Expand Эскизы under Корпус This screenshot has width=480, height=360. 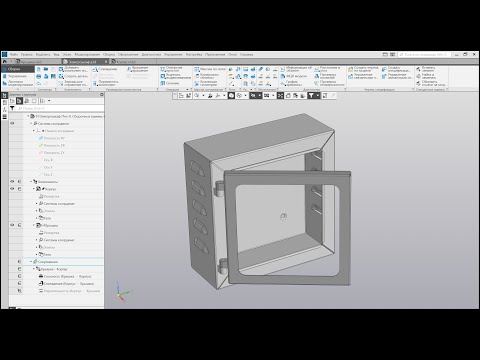point(37,211)
